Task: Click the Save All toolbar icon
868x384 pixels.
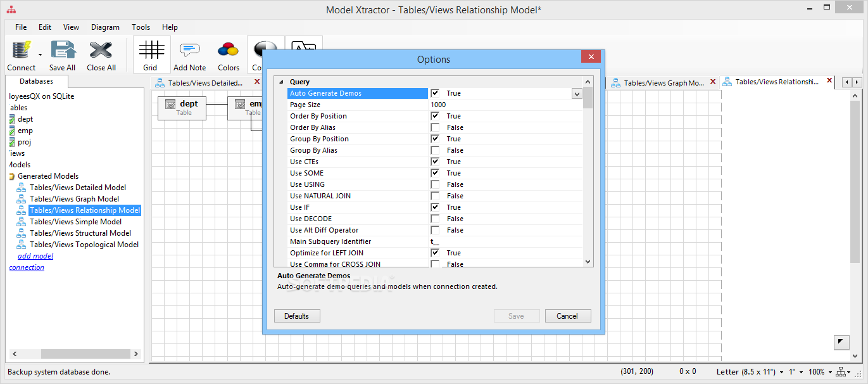Action: 62,50
